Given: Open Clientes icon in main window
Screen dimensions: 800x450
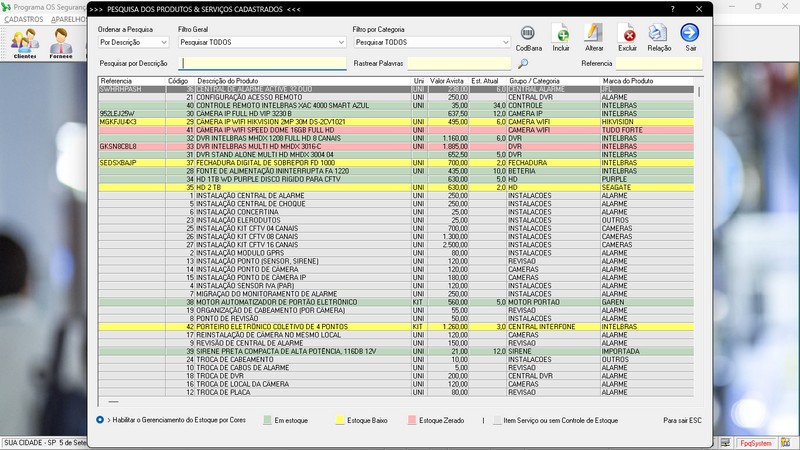Looking at the screenshot, I should pos(25,43).
